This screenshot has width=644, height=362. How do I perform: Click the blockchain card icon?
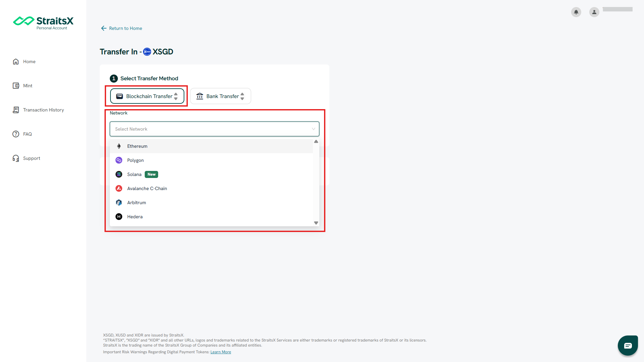pyautogui.click(x=120, y=96)
